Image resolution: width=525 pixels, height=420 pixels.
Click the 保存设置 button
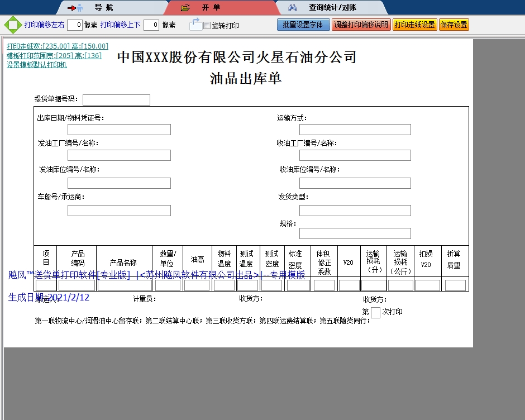pyautogui.click(x=454, y=25)
